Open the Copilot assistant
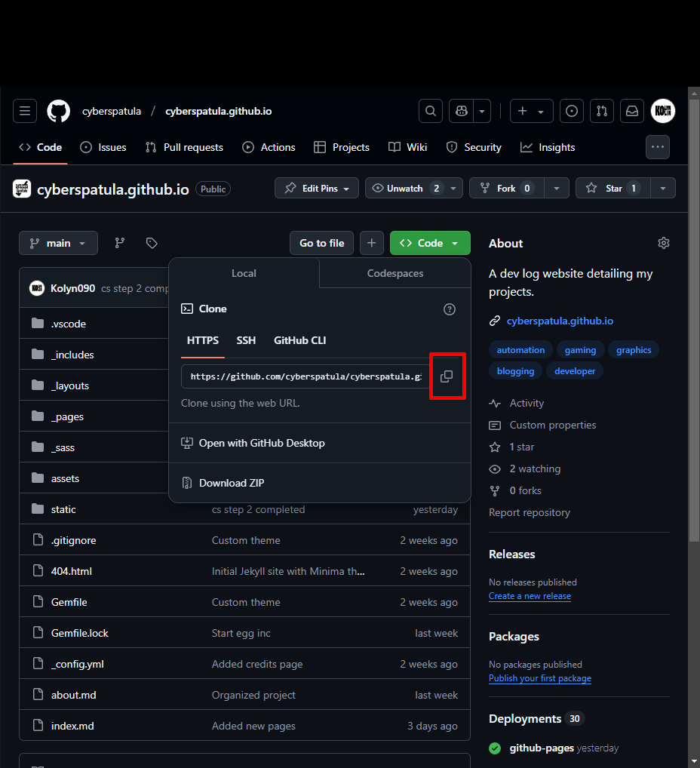The height and width of the screenshot is (768, 700). tap(460, 111)
